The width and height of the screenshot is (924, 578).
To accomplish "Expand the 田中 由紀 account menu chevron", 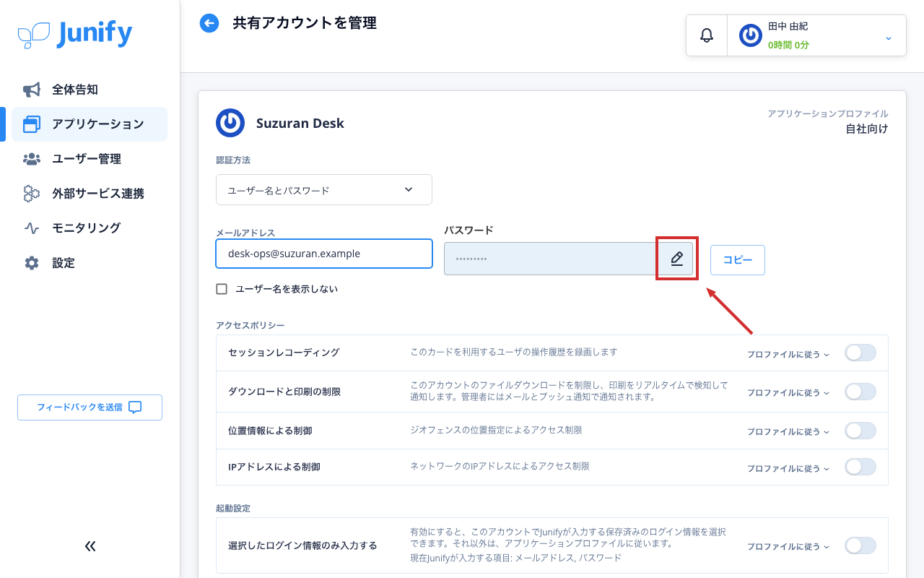I will 889,38.
